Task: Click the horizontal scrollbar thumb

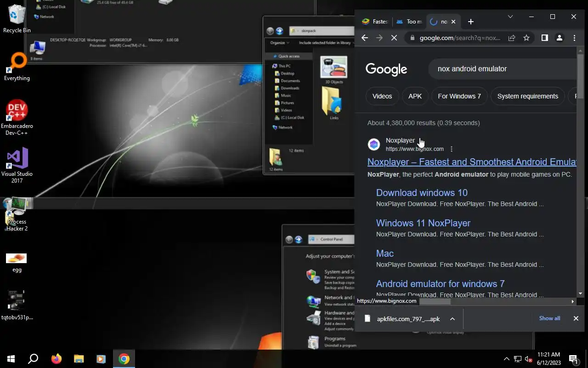Action: click(435, 301)
